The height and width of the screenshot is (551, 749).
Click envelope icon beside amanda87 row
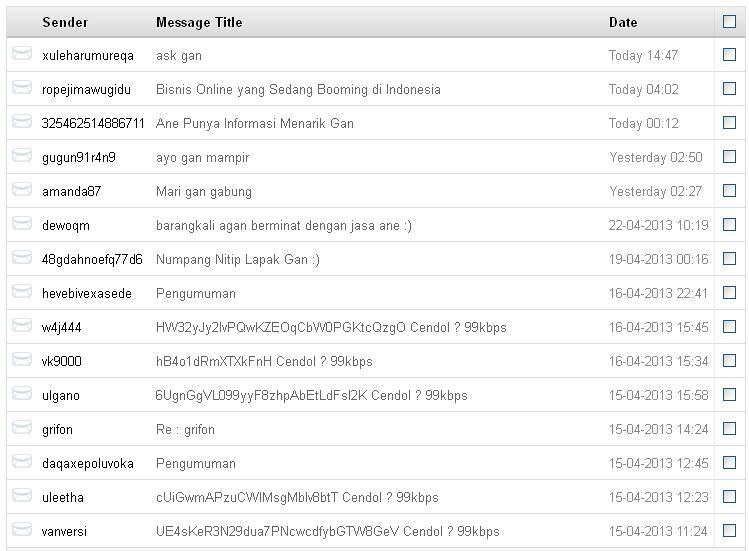21,190
